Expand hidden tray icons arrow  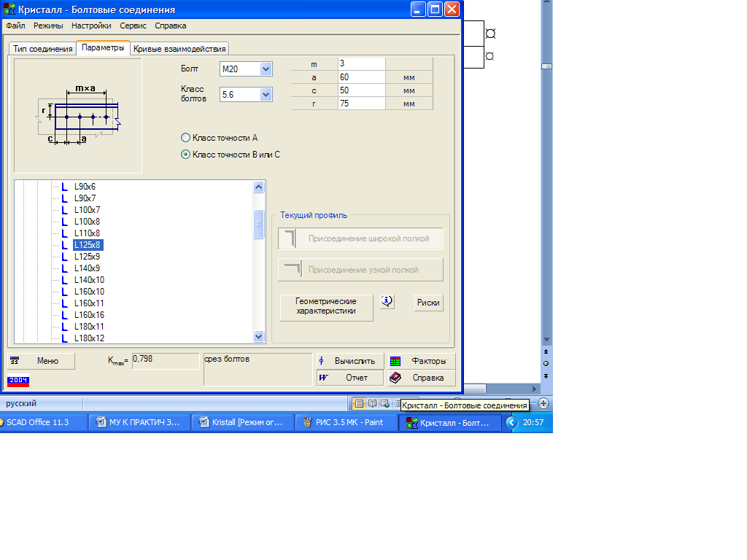(x=511, y=422)
